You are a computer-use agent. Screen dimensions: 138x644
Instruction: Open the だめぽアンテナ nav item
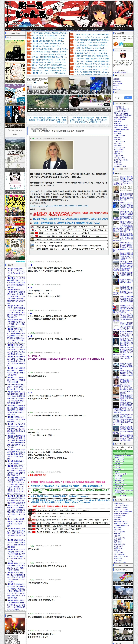36,30
